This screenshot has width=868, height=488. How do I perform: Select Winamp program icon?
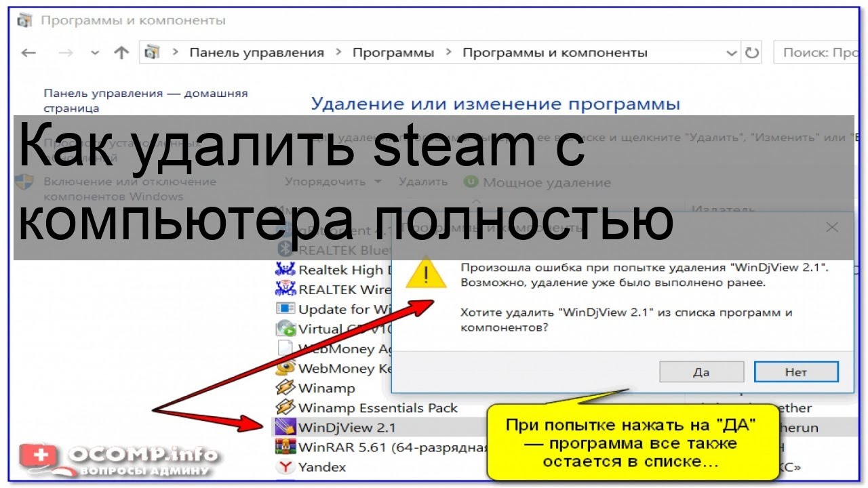[x=285, y=388]
